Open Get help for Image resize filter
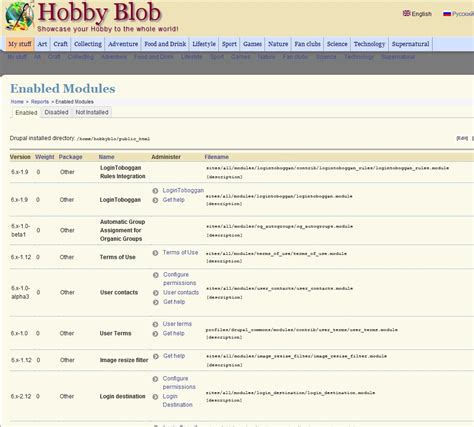Image resolution: width=474 pixels, height=427 pixels. 174,356
